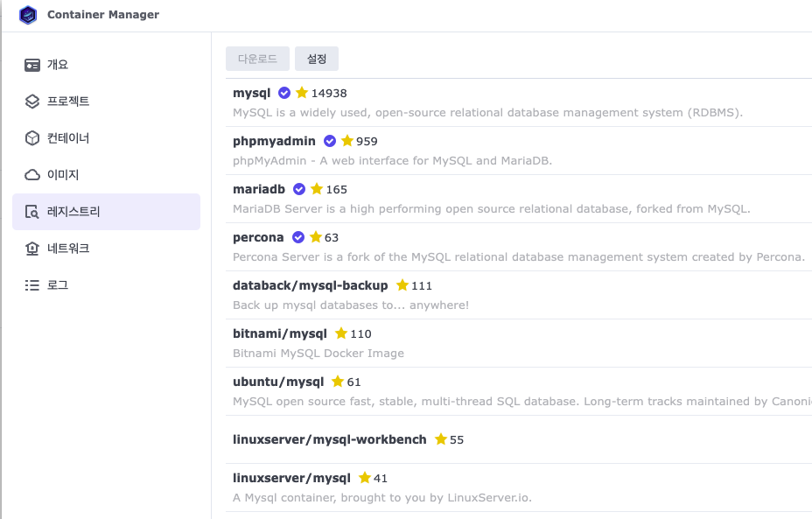Click the phpMyAdmin web interface description
The image size is (812, 519).
pyautogui.click(x=393, y=161)
